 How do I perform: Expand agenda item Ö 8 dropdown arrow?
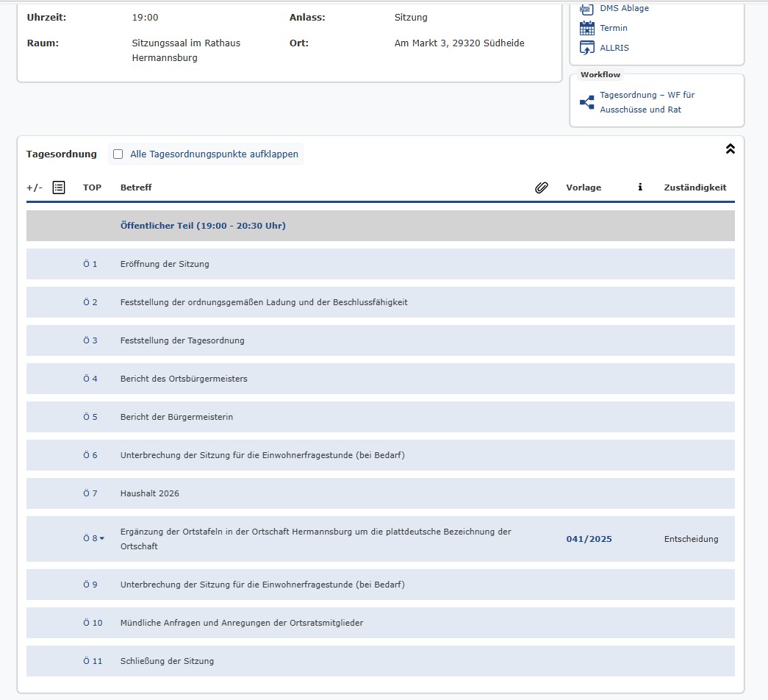click(102, 539)
